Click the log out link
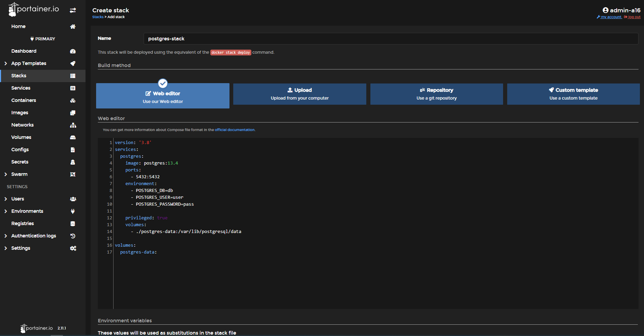Image resolution: width=644 pixels, height=336 pixels. tap(634, 17)
